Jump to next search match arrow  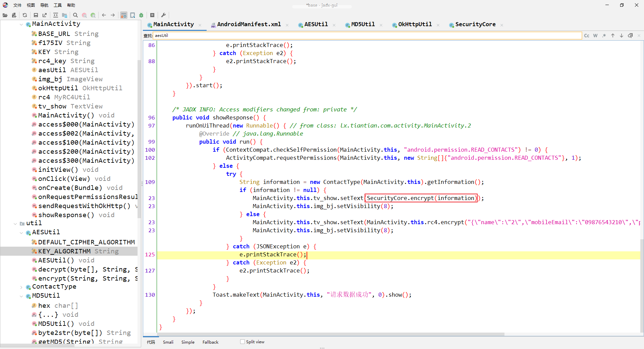(621, 36)
